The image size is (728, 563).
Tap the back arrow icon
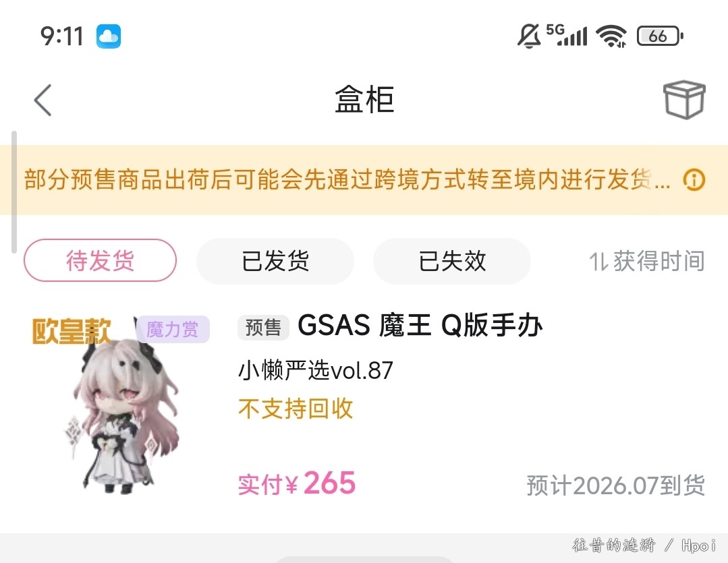point(43,100)
